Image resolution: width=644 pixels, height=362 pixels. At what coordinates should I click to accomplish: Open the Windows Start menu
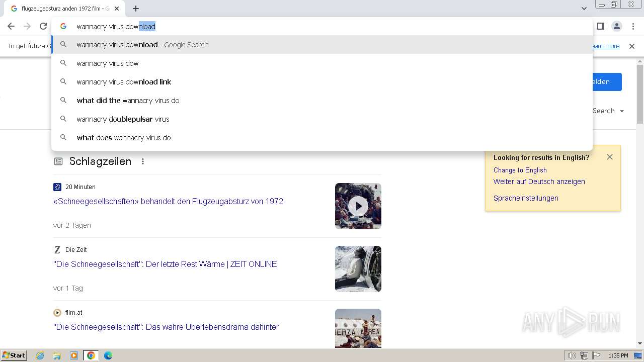pyautogui.click(x=14, y=355)
